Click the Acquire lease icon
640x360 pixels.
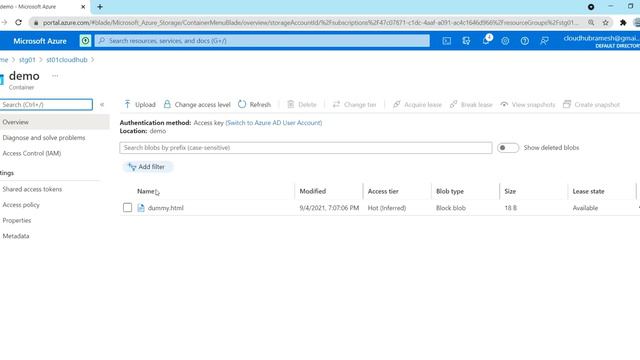tap(397, 104)
